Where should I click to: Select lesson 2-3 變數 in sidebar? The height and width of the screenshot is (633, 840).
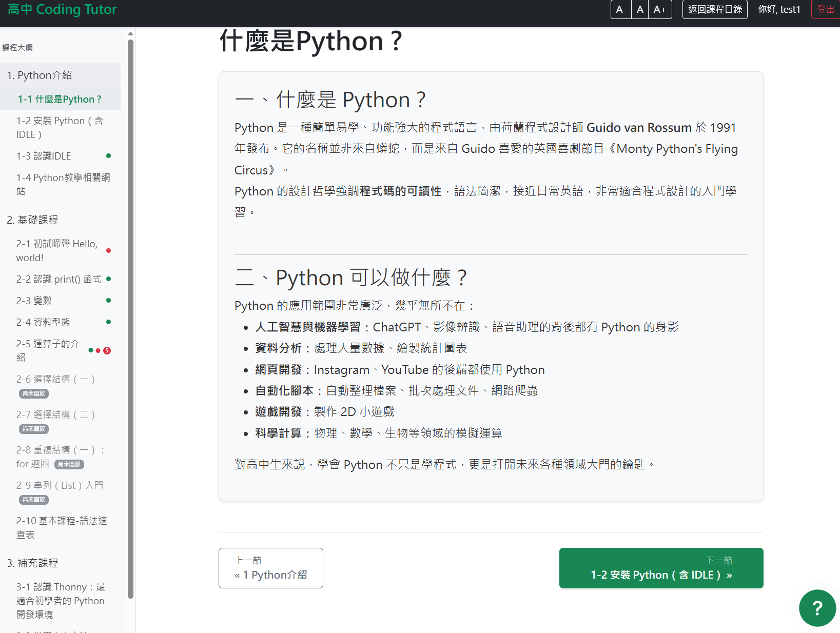tap(34, 301)
